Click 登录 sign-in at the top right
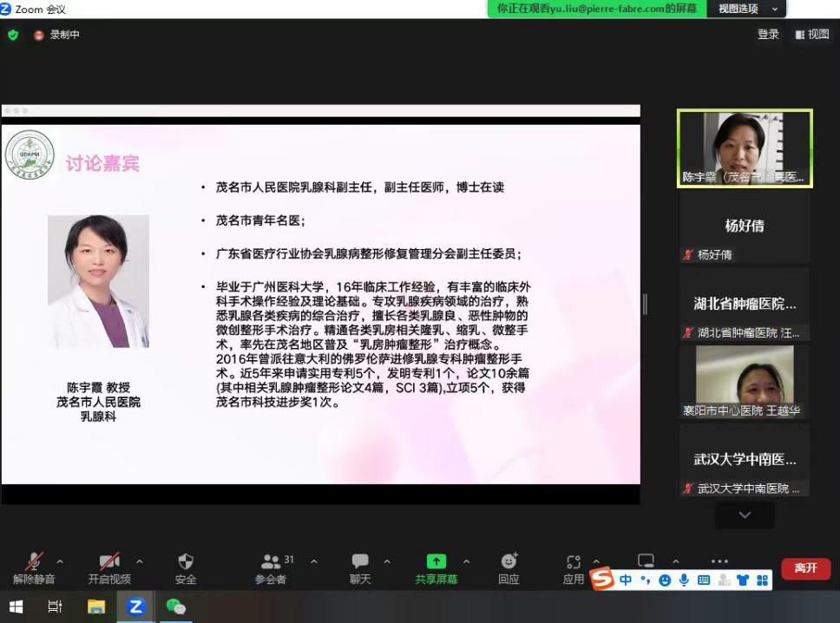The image size is (840, 623). coord(768,35)
